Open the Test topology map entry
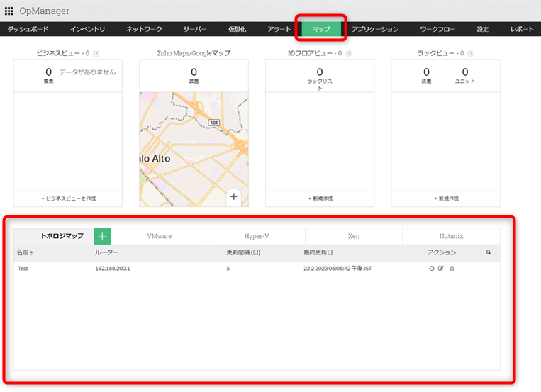Screen dimensions: 541x392 coord(23,269)
